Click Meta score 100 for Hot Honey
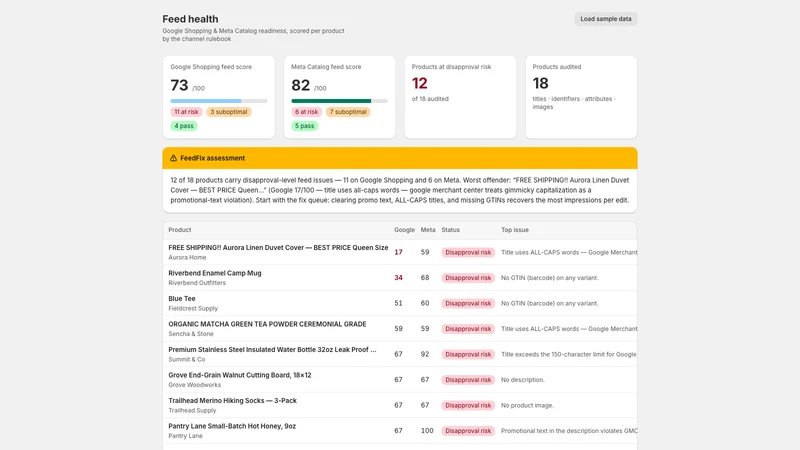The width and height of the screenshot is (800, 450). coord(427,431)
